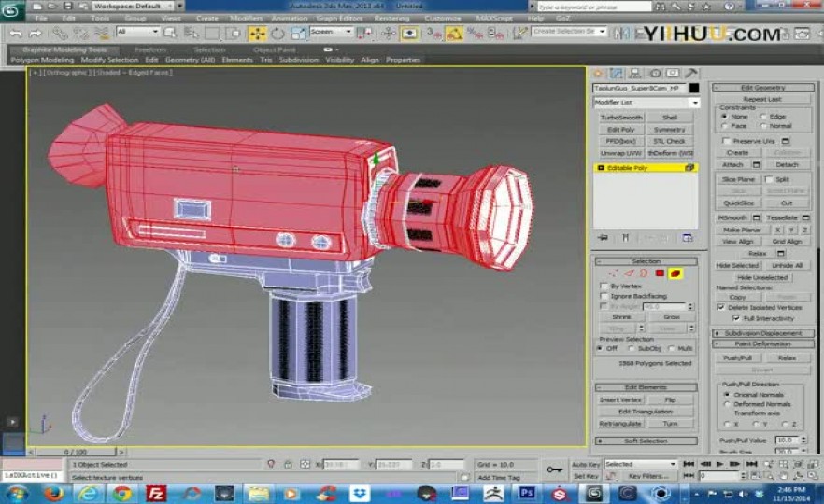Select the Move transform tool

(258, 34)
